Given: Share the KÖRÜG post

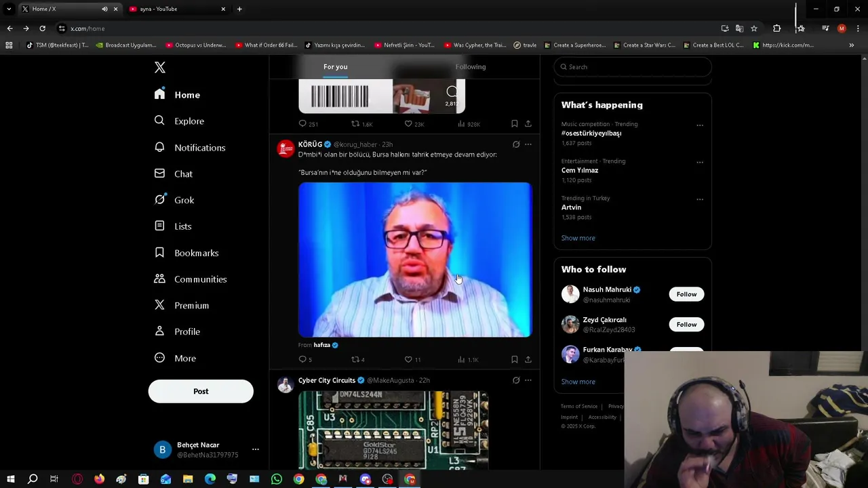Looking at the screenshot, I should pos(528,359).
